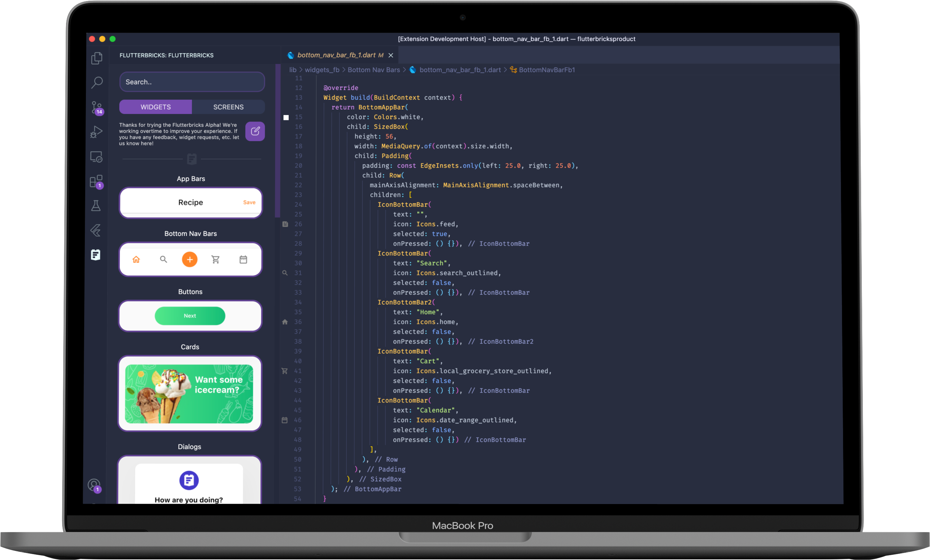Open the BottomNavBarFb1 breadcrumb symbol
This screenshot has height=560, width=930.
tap(546, 70)
